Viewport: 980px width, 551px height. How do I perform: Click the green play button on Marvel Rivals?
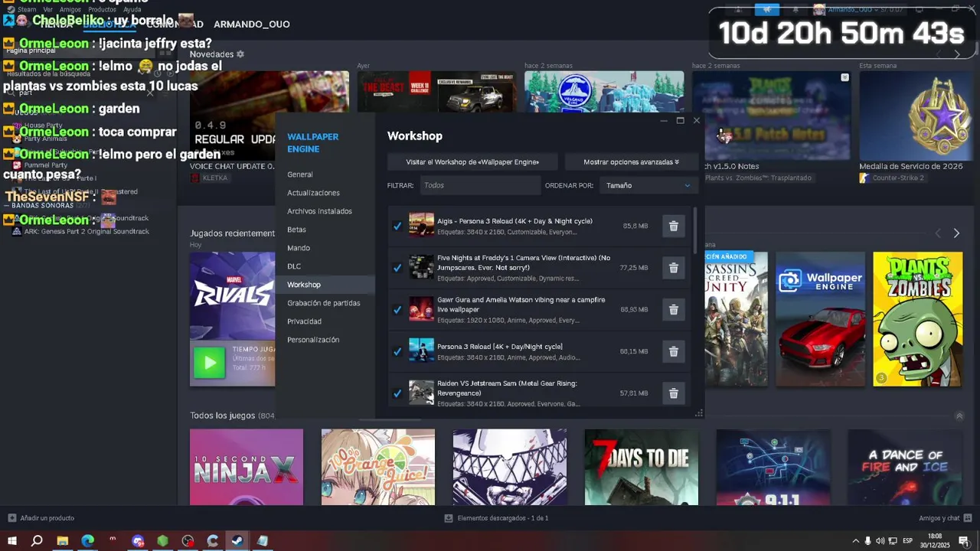[x=209, y=363]
